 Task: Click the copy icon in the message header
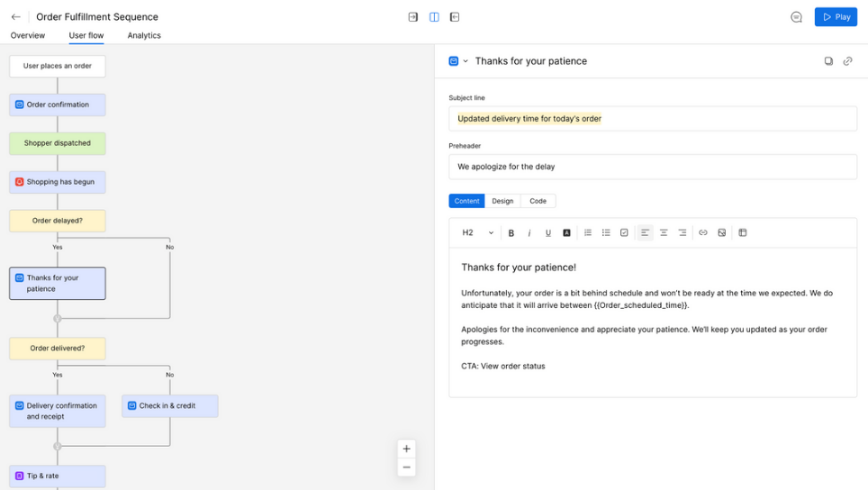pos(828,61)
